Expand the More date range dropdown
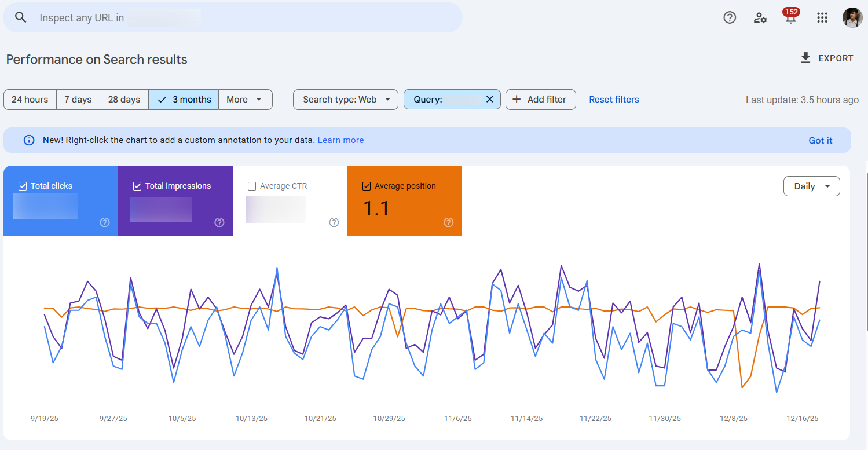 [x=245, y=99]
